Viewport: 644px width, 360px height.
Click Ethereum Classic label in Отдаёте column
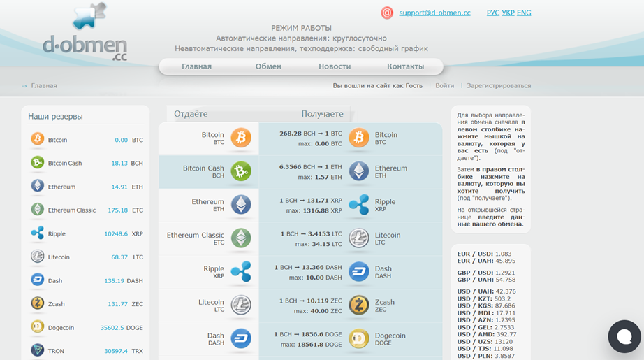tap(196, 235)
